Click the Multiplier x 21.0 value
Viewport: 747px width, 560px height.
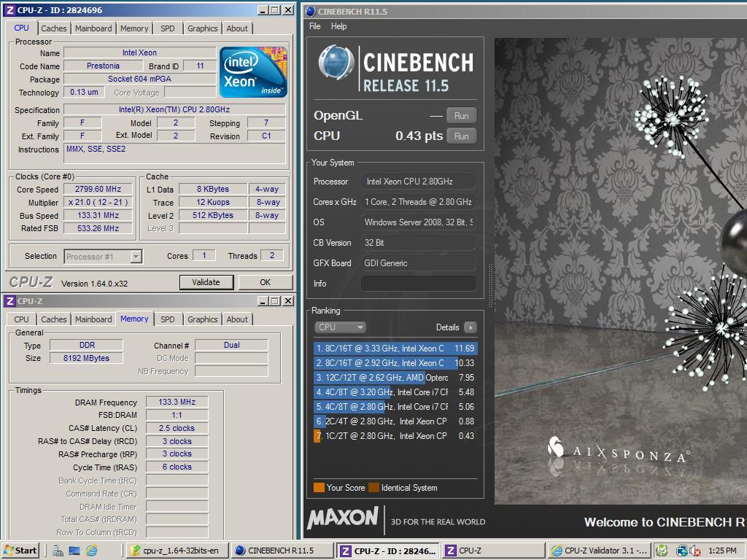[x=98, y=203]
